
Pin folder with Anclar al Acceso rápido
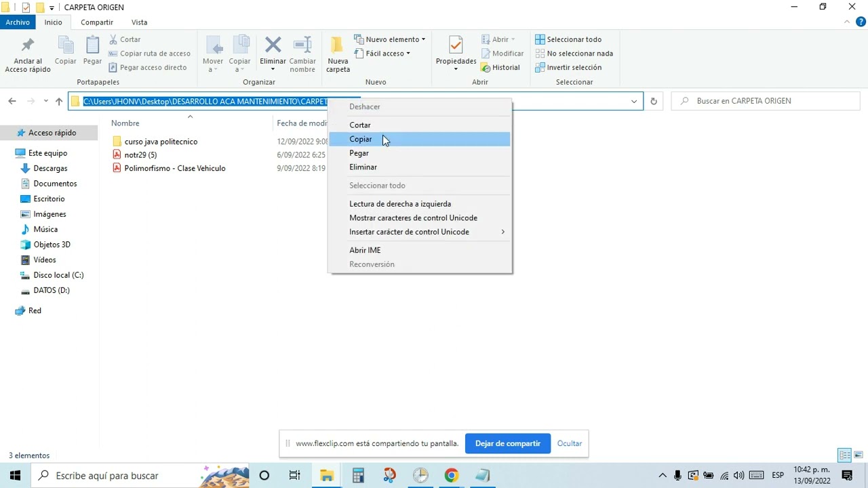click(x=28, y=54)
